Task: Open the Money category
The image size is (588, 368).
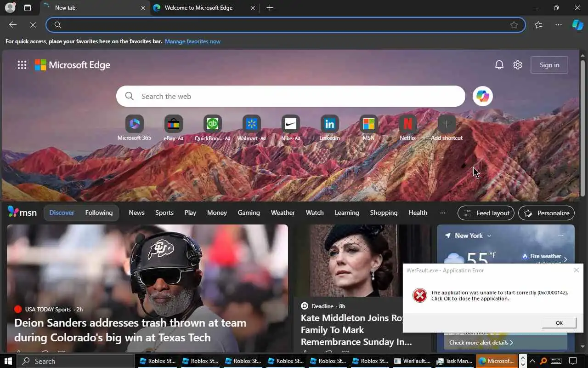Action: (217, 213)
